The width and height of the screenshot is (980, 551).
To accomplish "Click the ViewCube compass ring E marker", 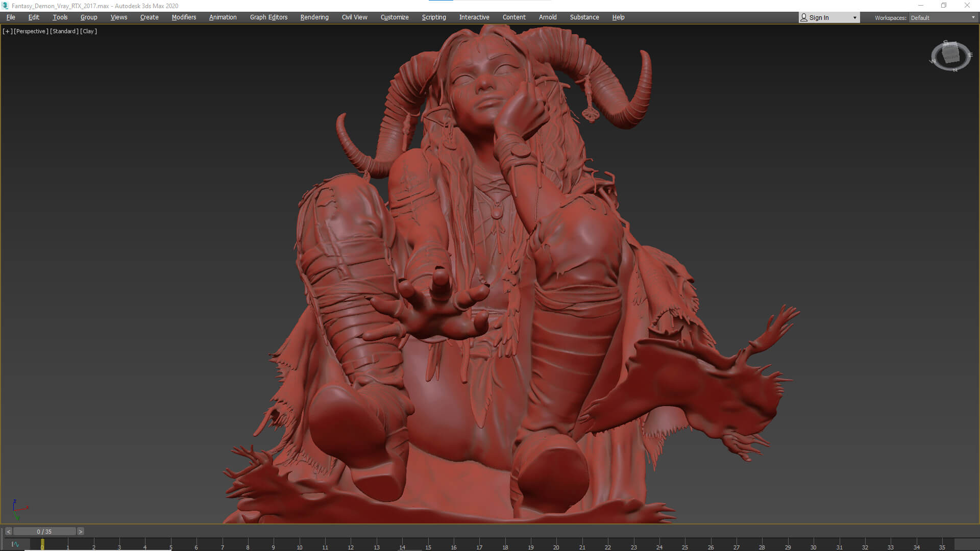I will 970,55.
